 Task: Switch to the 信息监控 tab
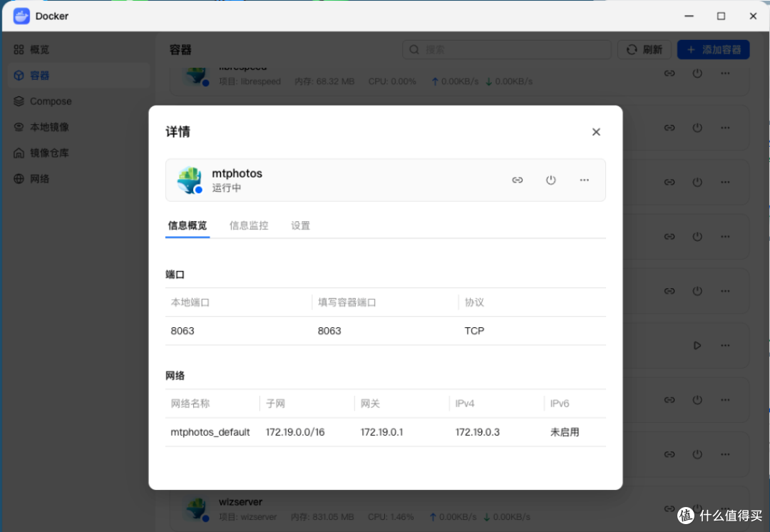pos(249,225)
